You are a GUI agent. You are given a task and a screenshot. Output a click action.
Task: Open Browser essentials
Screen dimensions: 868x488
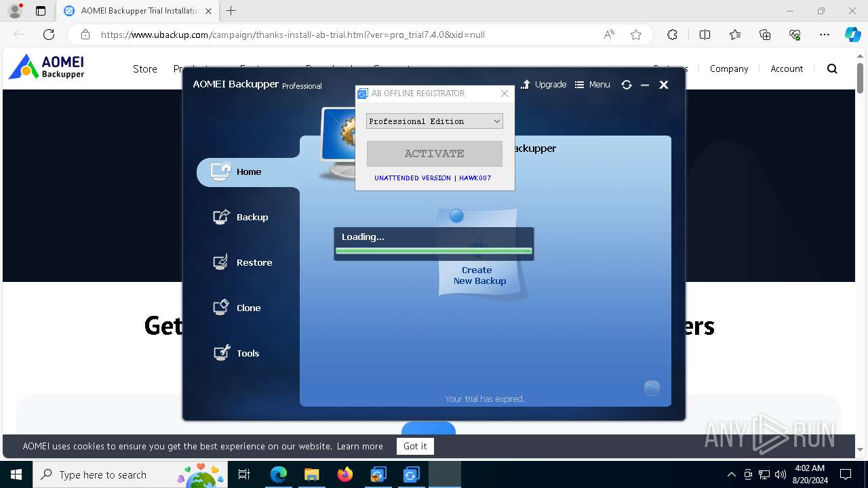(795, 35)
